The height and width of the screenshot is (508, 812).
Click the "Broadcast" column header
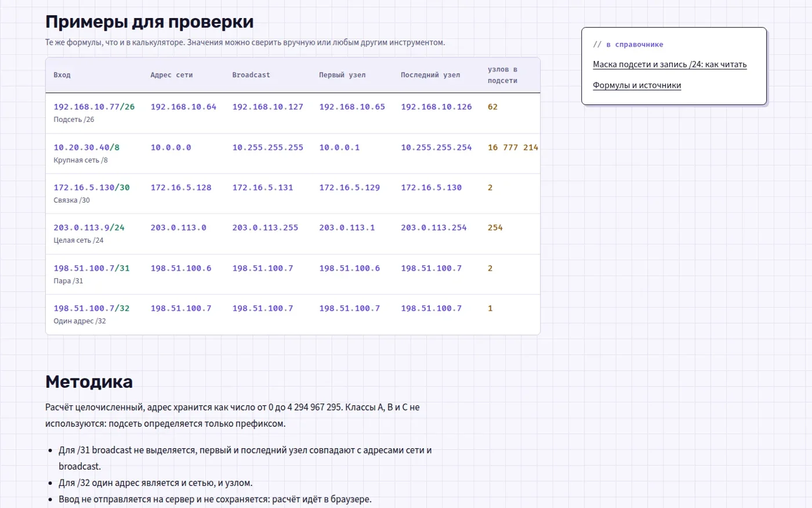pos(251,75)
